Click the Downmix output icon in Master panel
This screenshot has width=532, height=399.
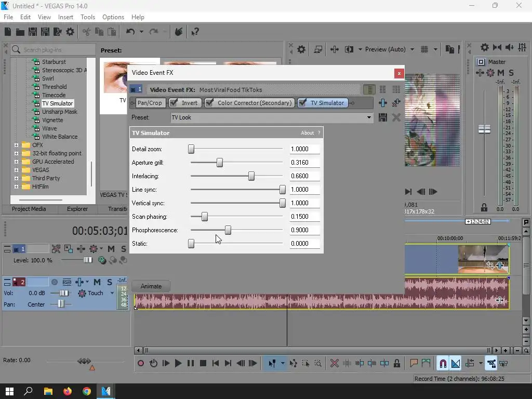click(497, 47)
